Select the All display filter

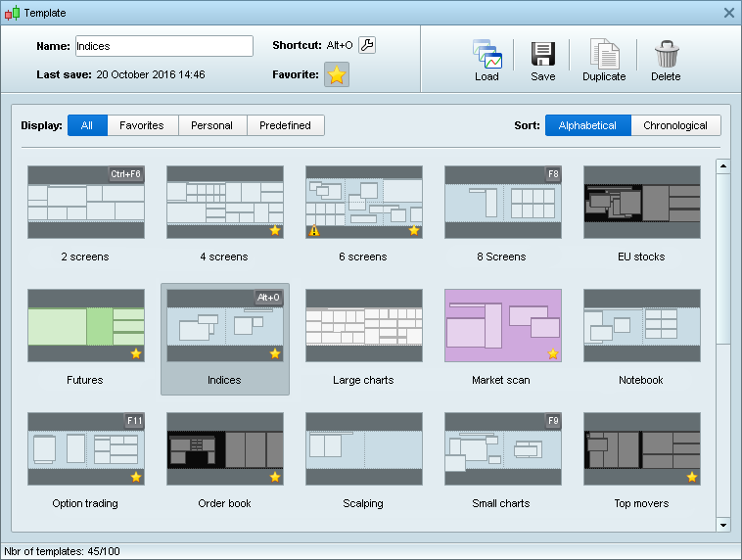(x=87, y=125)
